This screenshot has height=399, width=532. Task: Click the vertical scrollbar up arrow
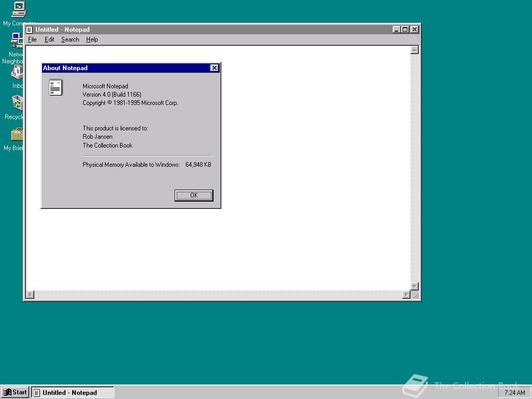point(414,49)
